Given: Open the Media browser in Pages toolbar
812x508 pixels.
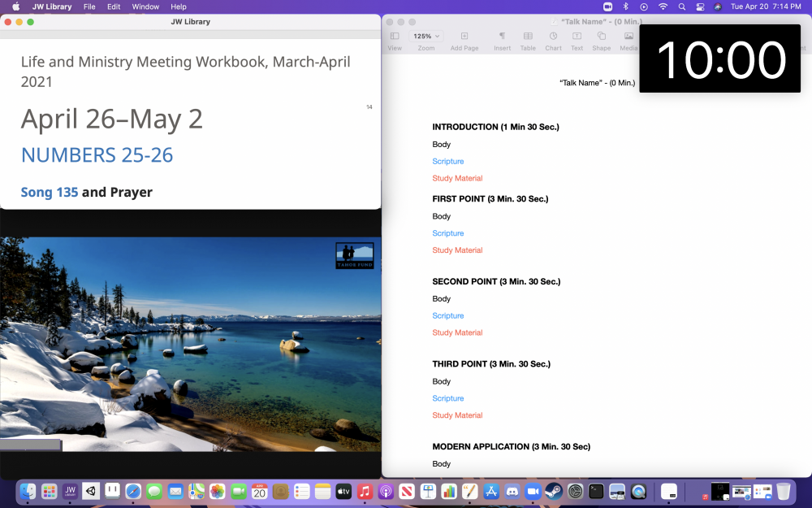Looking at the screenshot, I should [628, 37].
